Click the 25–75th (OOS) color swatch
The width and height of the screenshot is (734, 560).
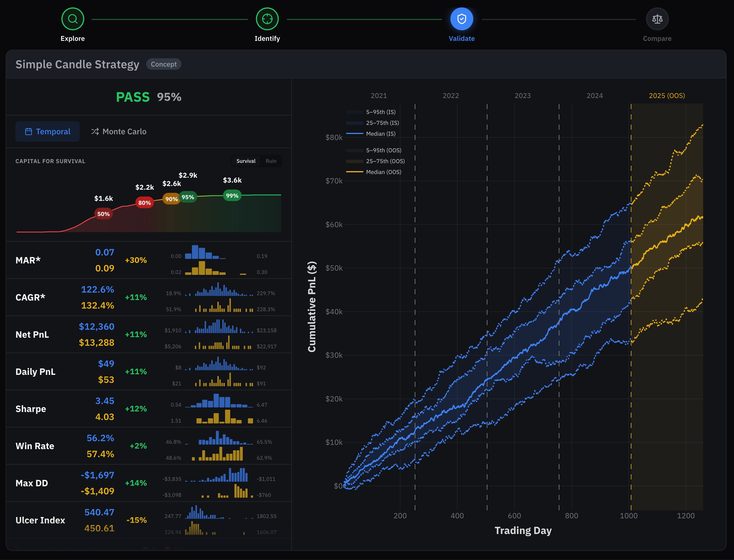tap(354, 161)
